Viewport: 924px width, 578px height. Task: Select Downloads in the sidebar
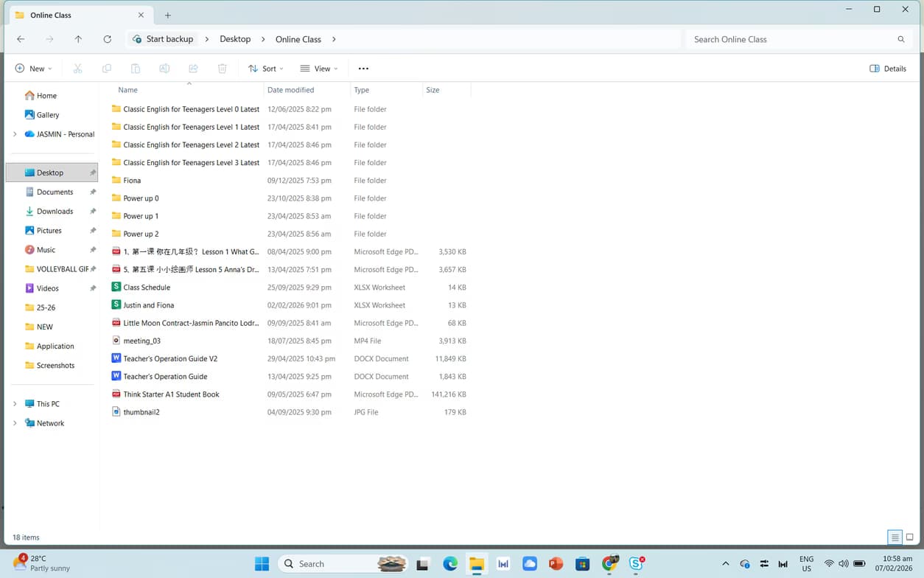(55, 211)
